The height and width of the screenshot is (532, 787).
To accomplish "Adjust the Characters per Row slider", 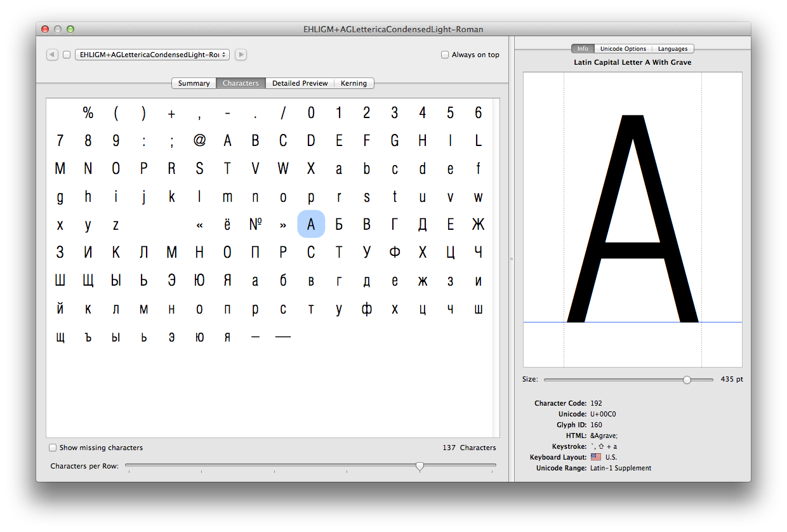I will (420, 466).
